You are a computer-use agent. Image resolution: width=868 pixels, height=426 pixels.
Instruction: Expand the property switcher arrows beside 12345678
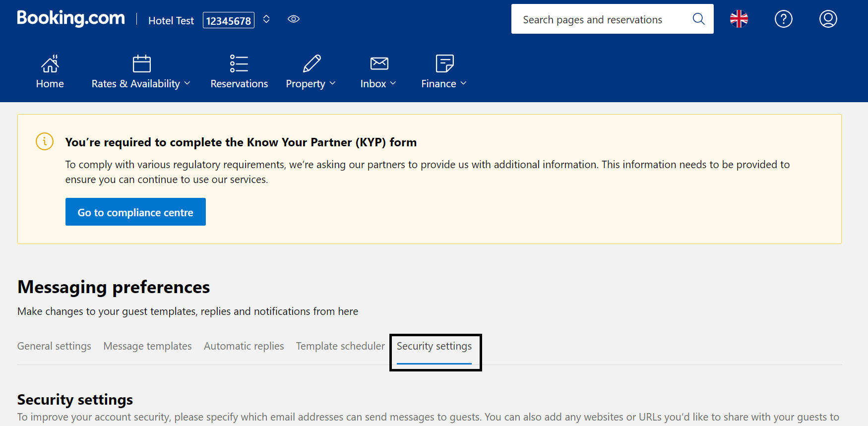pos(266,19)
